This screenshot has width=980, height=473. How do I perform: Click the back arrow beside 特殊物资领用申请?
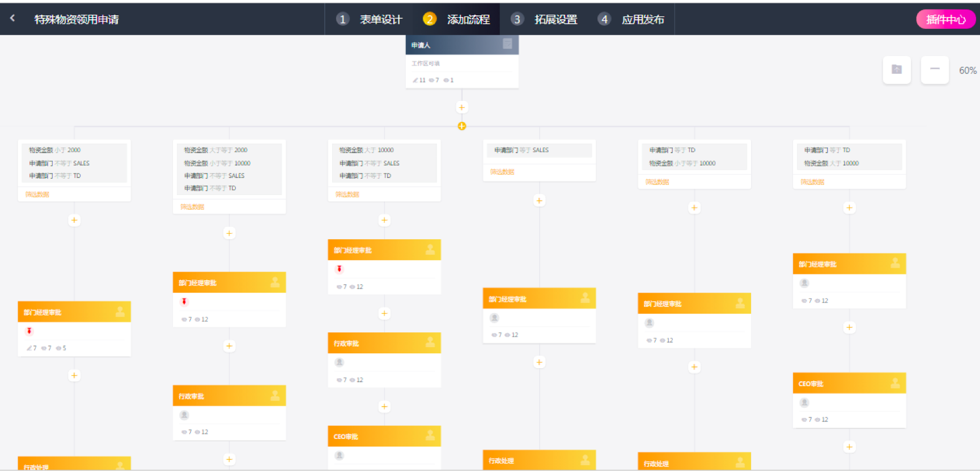coord(12,19)
